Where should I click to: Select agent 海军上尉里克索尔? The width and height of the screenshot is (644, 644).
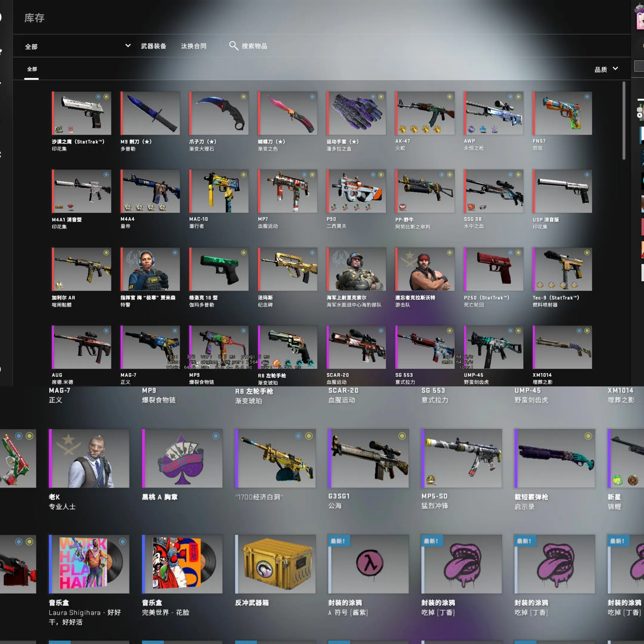356,269
